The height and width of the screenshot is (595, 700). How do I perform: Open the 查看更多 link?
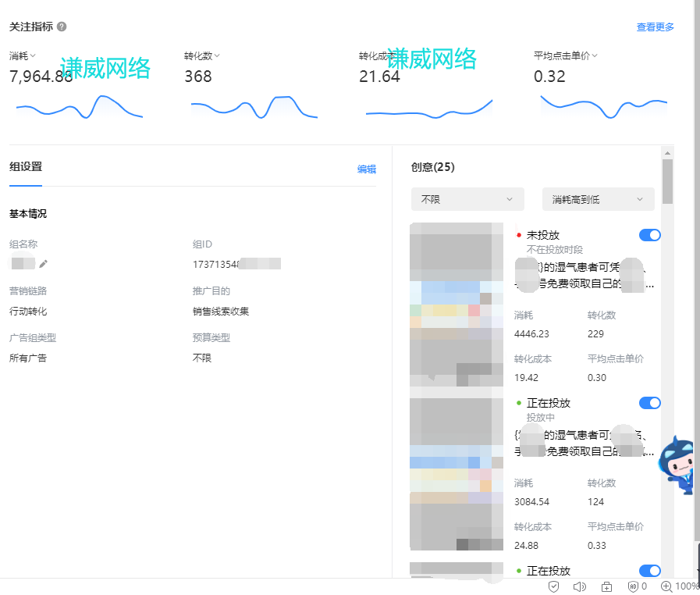tap(655, 27)
